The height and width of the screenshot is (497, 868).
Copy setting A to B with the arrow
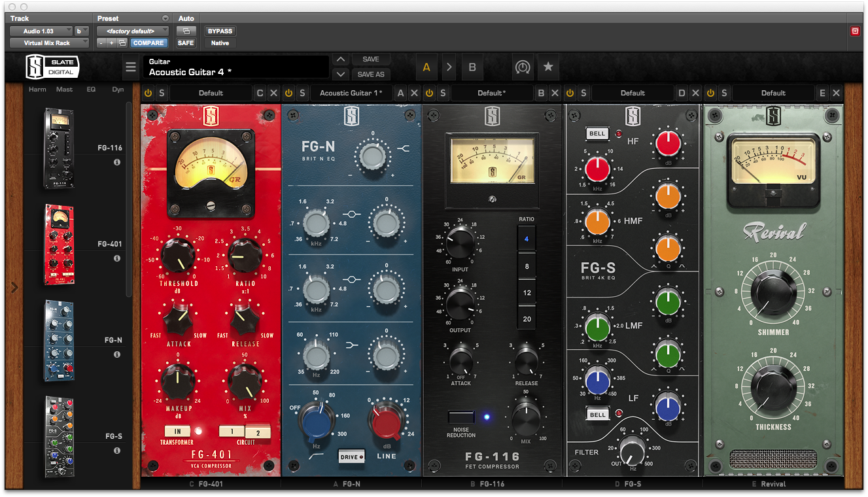coord(449,67)
